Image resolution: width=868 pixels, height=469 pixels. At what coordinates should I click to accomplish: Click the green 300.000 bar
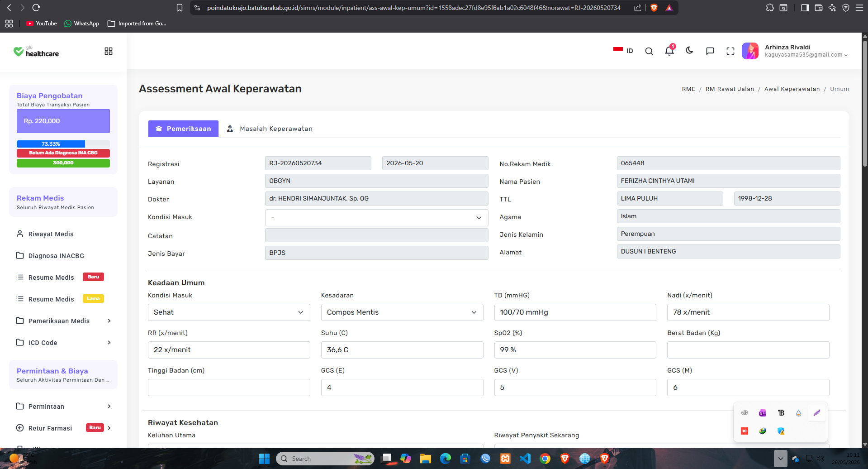[63, 163]
